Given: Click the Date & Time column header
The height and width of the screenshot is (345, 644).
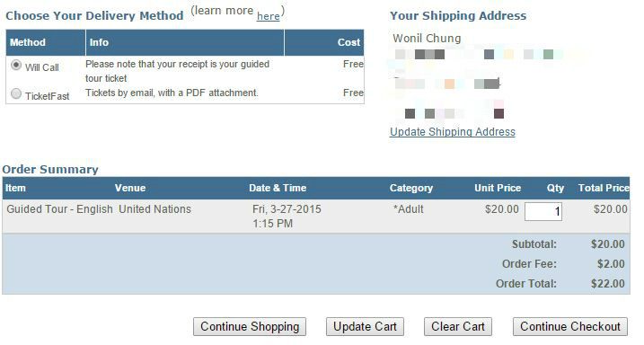Looking at the screenshot, I should tap(278, 188).
